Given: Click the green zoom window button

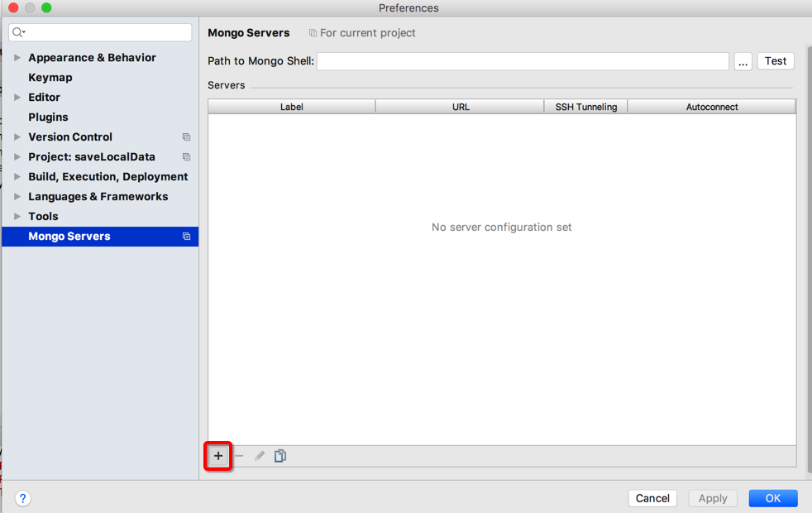Looking at the screenshot, I should click(46, 7).
